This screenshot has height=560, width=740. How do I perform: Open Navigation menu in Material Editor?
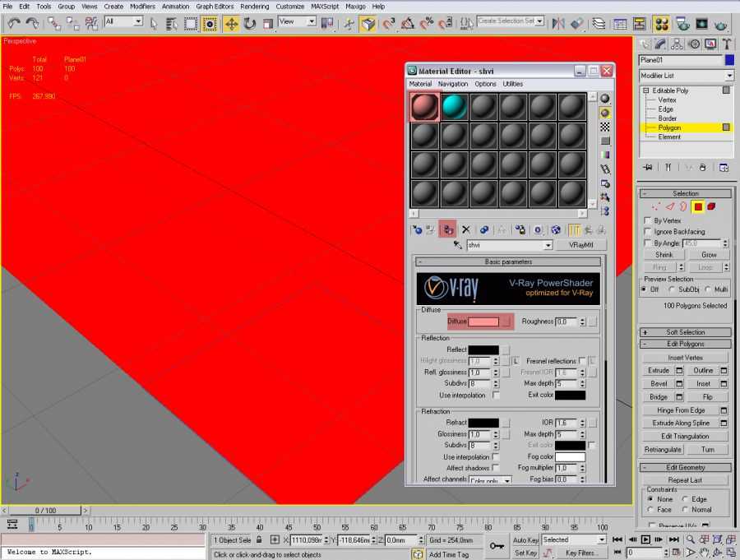coord(452,84)
